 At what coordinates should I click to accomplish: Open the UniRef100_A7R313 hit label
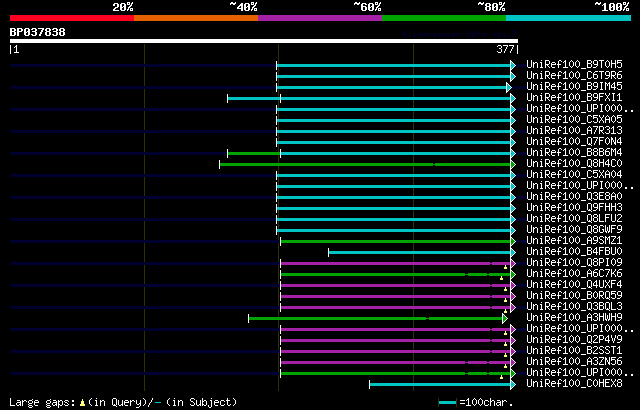(574, 131)
